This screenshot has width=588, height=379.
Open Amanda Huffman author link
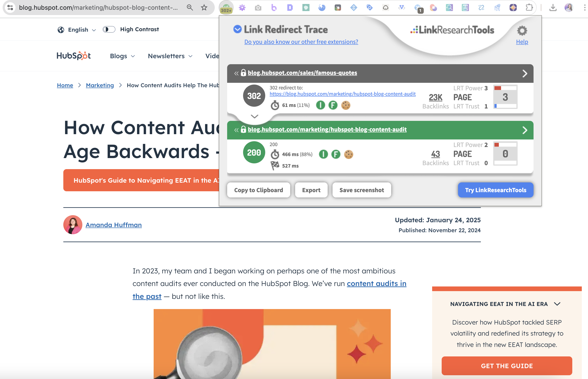tap(114, 225)
